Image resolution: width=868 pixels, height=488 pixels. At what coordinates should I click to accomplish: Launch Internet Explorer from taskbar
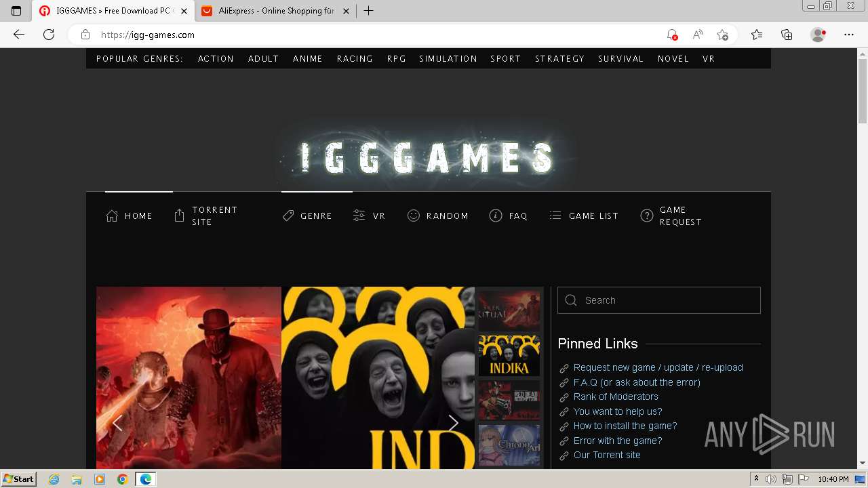click(54, 479)
